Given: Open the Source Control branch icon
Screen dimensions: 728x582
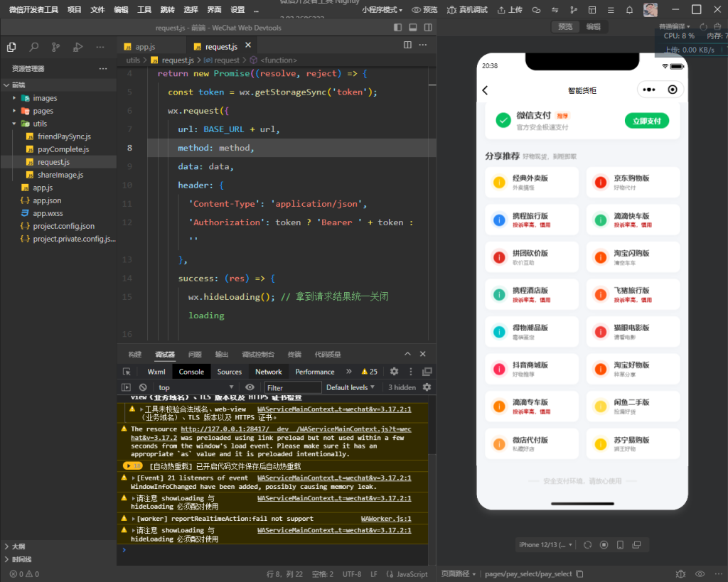Looking at the screenshot, I should click(x=55, y=47).
